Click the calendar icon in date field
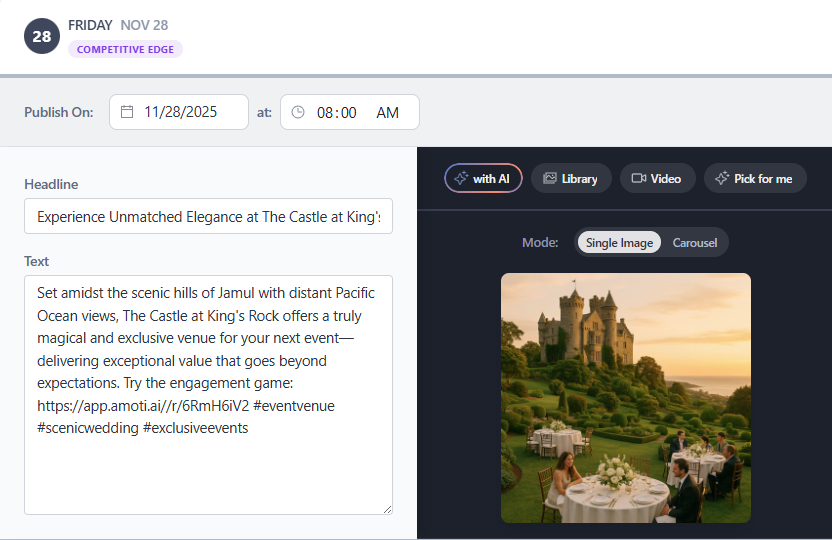 click(x=127, y=112)
